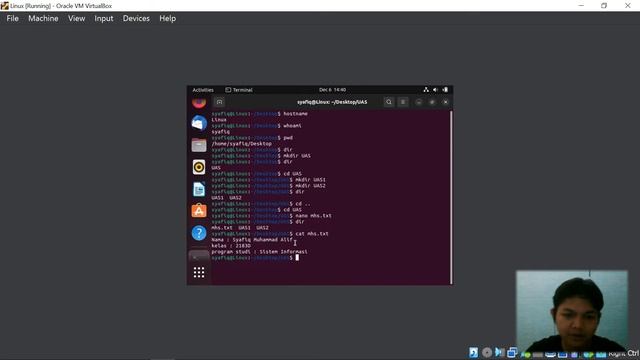The height and width of the screenshot is (360, 640).
Task: Open the VirtualBox File menu
Action: [12, 18]
